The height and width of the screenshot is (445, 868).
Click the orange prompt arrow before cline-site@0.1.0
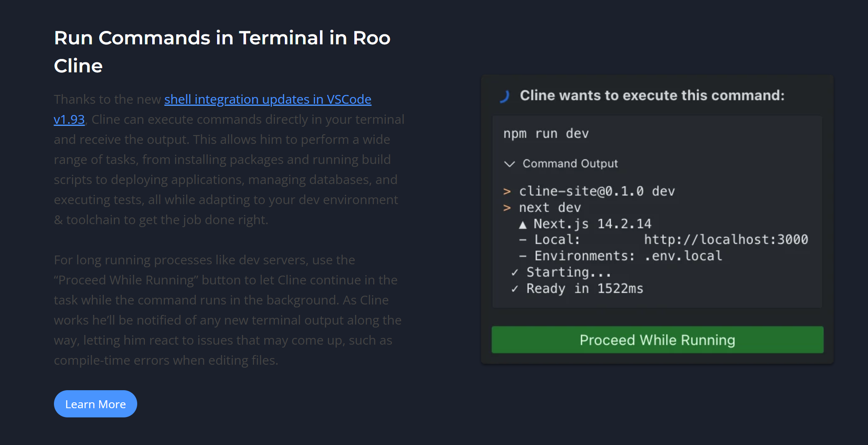[507, 192]
